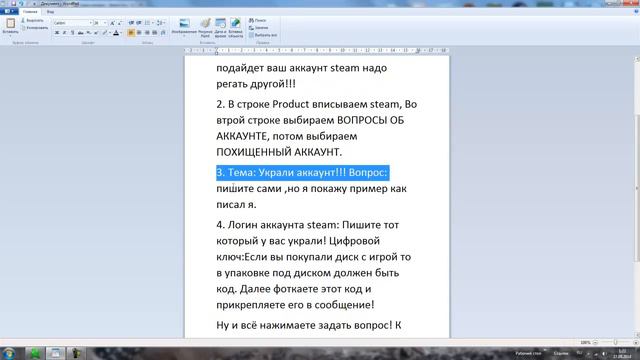
Task: Click the text 'Ну и всё нажимаете задать вопрос!'
Action: click(x=304, y=325)
